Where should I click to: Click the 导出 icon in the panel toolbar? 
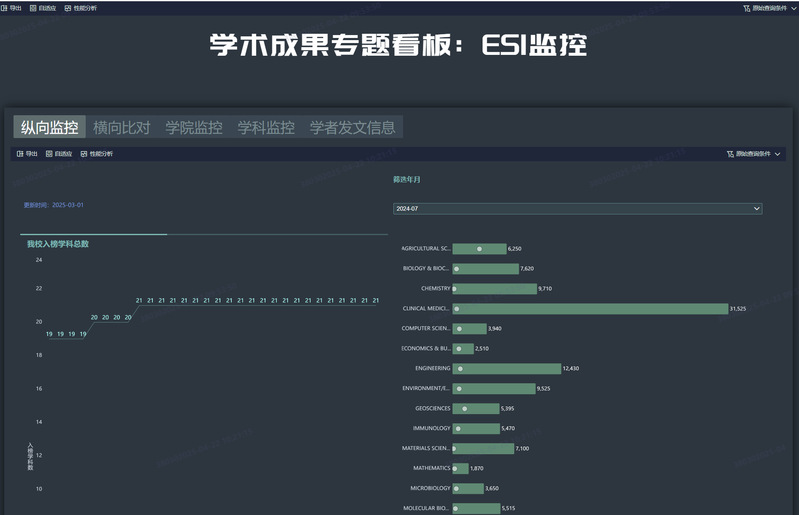point(20,154)
